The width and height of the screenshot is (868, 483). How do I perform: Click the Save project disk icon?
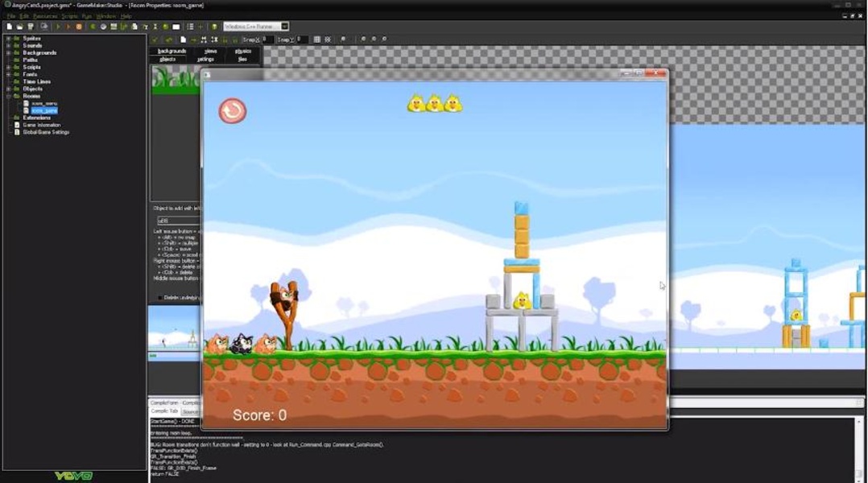click(30, 27)
